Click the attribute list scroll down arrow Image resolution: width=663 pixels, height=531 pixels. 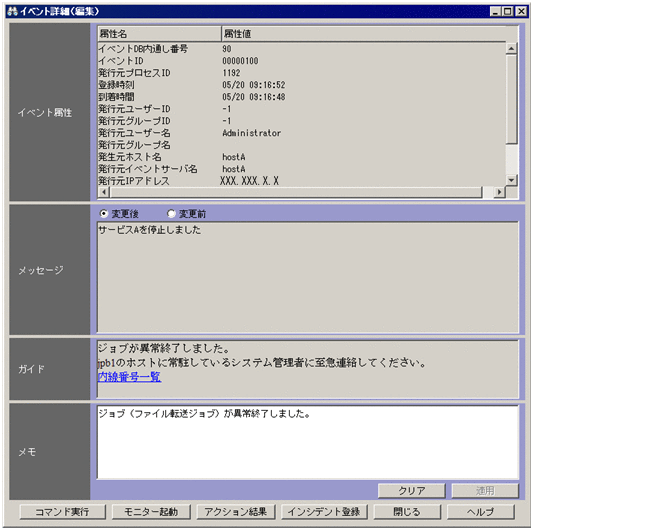(x=512, y=180)
